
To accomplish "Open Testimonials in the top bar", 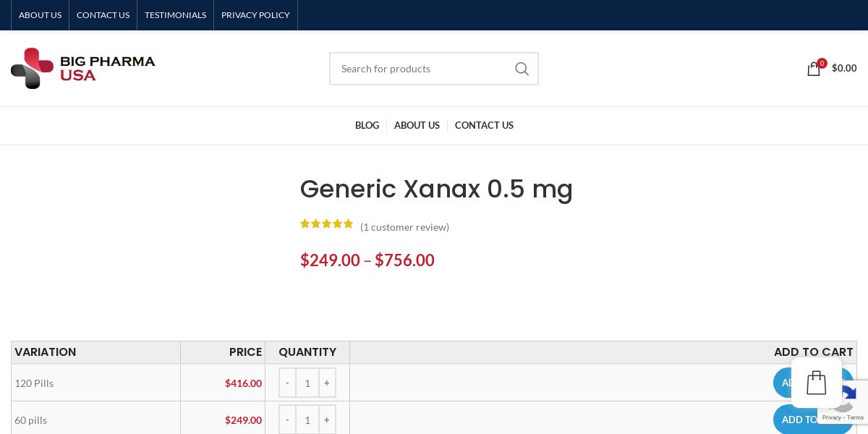I will click(175, 15).
